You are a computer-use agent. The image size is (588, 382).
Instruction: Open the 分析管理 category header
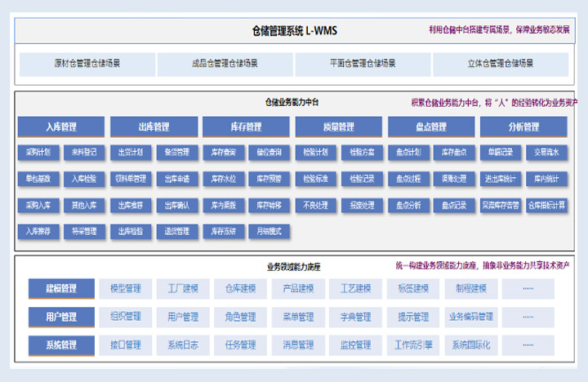tap(523, 127)
